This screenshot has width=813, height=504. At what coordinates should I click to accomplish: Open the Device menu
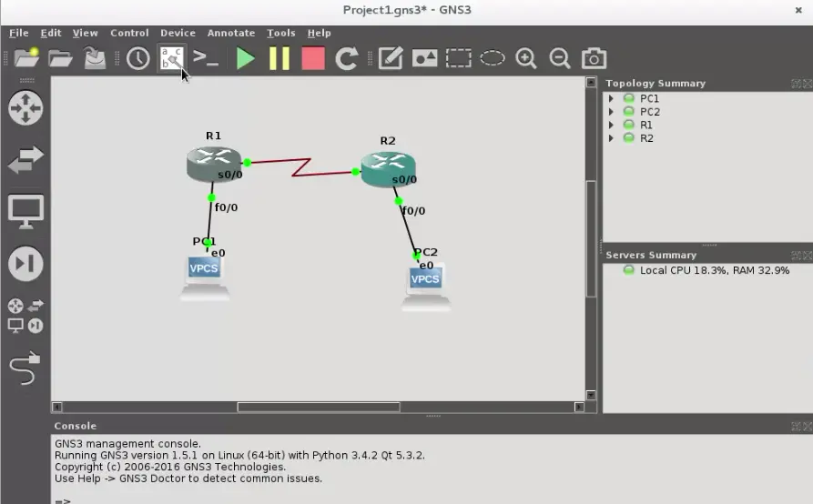point(178,33)
